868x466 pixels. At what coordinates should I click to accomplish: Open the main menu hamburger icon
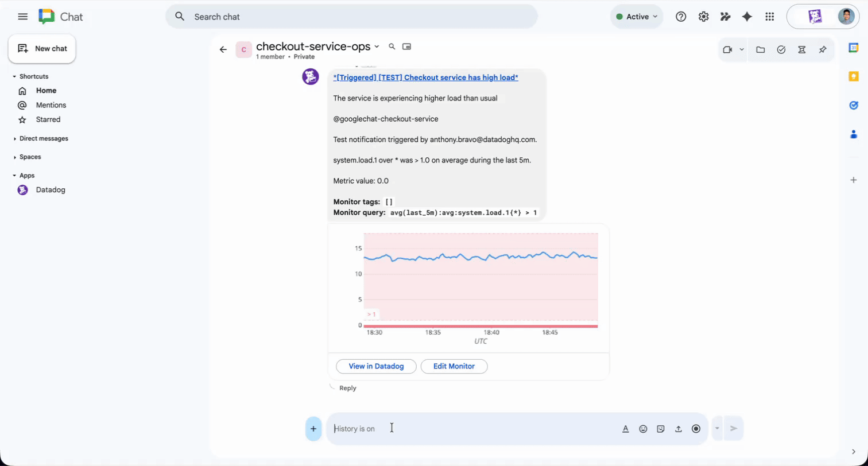(x=23, y=17)
